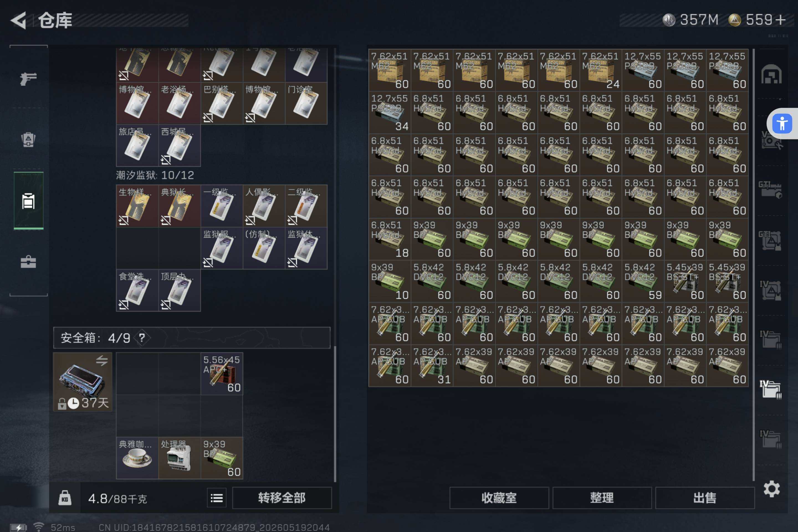This screenshot has width=798, height=532.
Task: Select the 9x39 BP ammo in safe box
Action: (222, 458)
